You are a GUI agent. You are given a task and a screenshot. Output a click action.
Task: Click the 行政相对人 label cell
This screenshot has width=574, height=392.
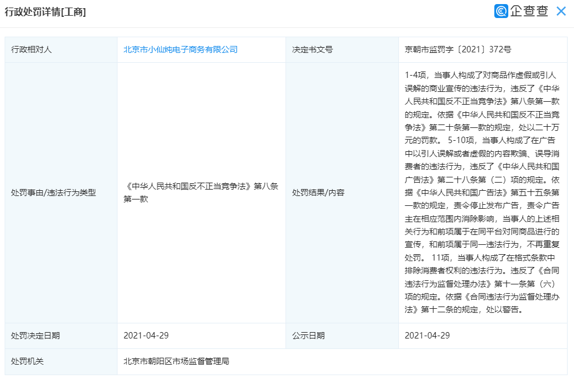(60, 49)
